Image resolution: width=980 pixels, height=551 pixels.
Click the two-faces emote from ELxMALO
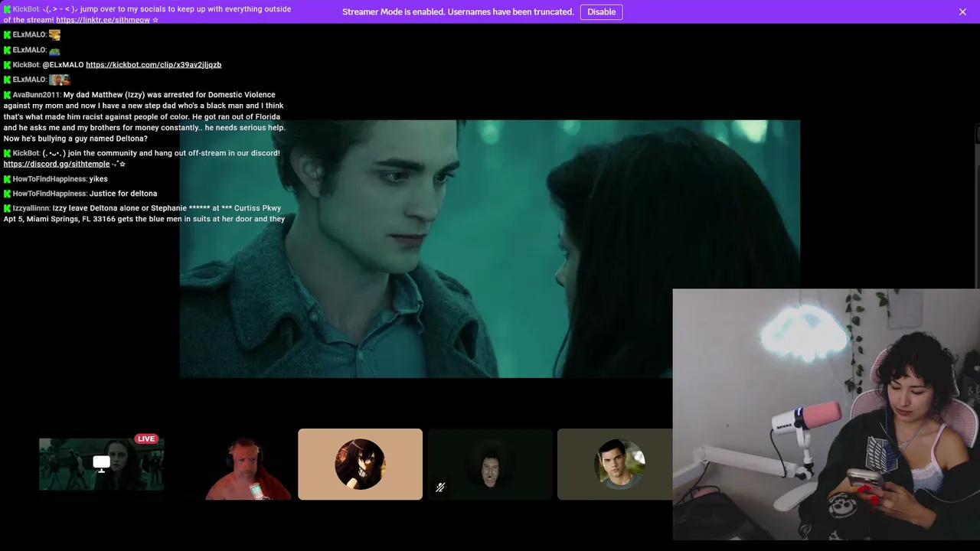coord(60,80)
